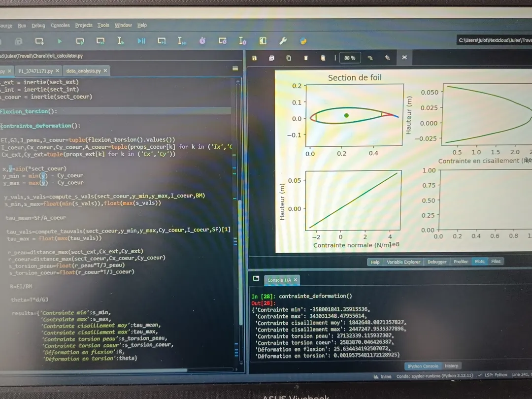Open Preferences with the wrench icon
Screen dimensions: 532x399
[x=283, y=41]
